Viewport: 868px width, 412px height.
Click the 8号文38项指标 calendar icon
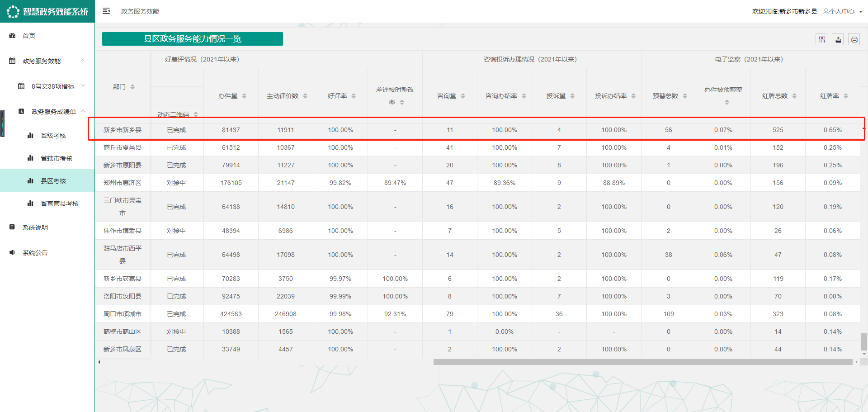(x=21, y=86)
